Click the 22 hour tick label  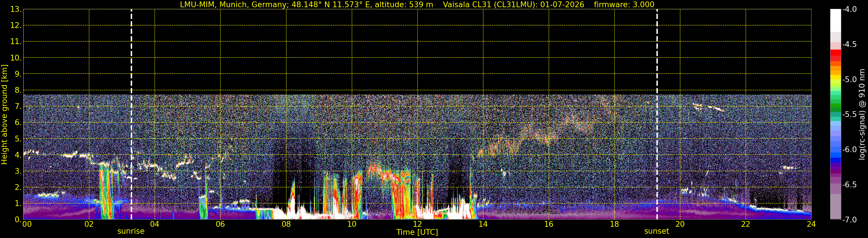pos(745,224)
